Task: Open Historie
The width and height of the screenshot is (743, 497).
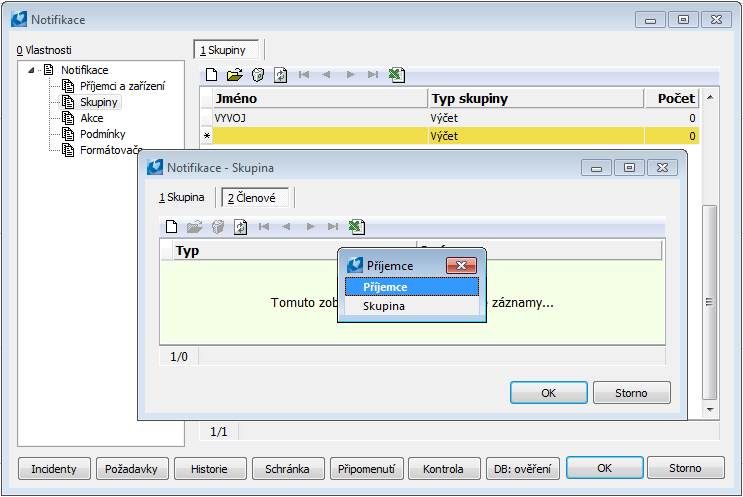Action: [x=210, y=469]
